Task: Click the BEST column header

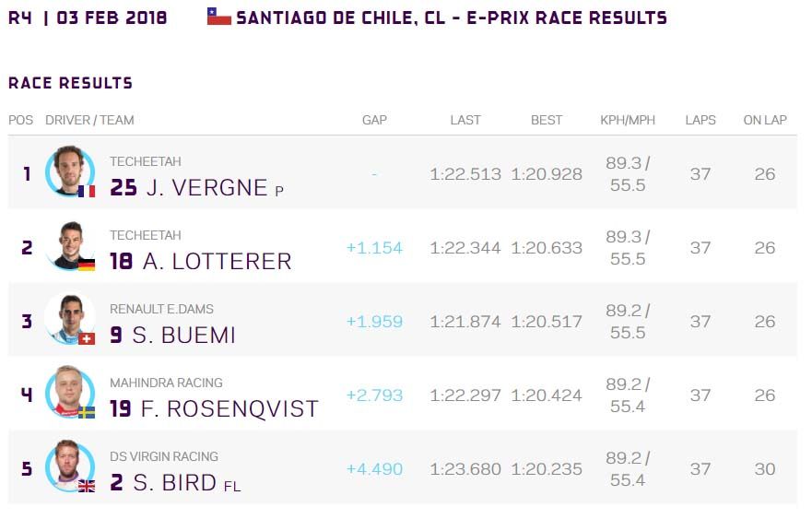Action: [x=547, y=120]
